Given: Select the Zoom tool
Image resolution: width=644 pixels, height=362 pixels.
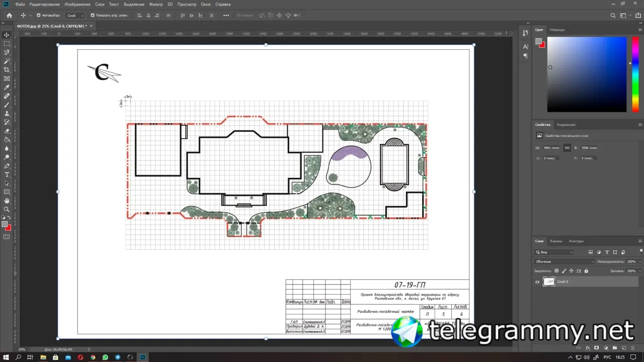Looking at the screenshot, I should (7, 209).
